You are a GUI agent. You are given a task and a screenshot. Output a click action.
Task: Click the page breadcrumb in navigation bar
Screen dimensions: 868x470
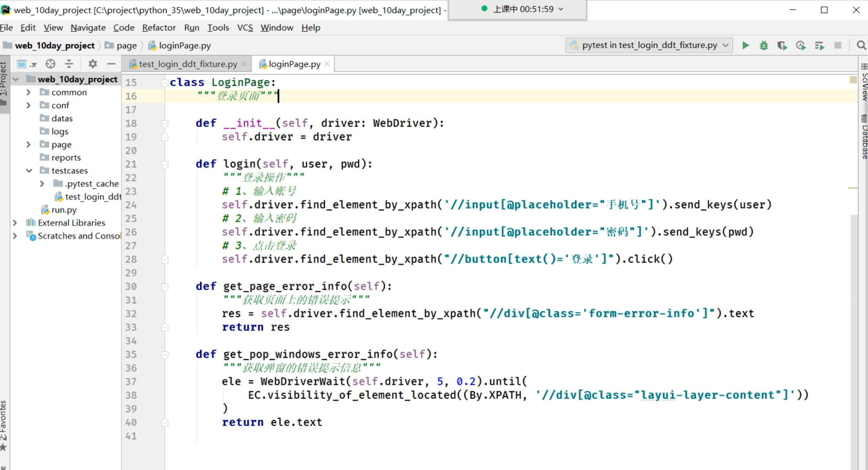click(x=126, y=46)
